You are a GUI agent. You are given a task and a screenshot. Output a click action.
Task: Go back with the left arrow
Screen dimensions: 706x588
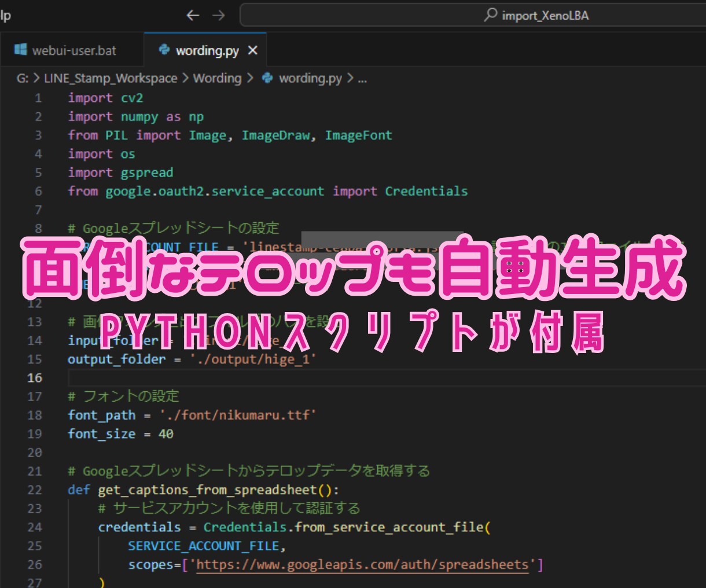[193, 16]
